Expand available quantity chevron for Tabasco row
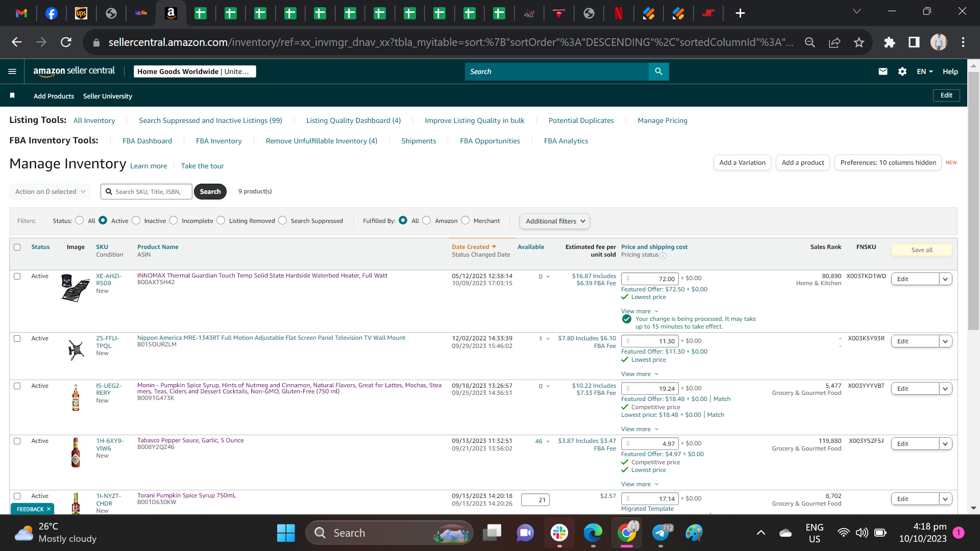The height and width of the screenshot is (551, 980). tap(548, 441)
